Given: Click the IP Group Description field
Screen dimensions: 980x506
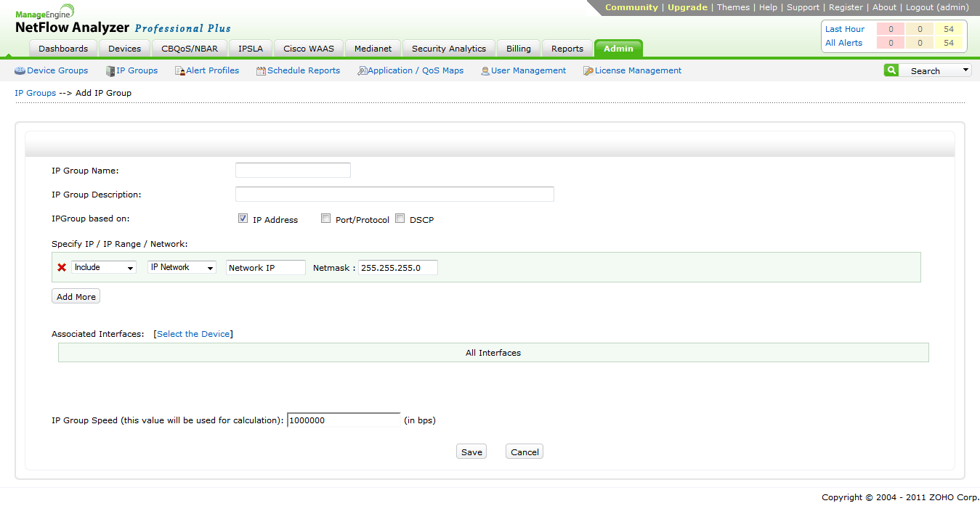Looking at the screenshot, I should [394, 194].
